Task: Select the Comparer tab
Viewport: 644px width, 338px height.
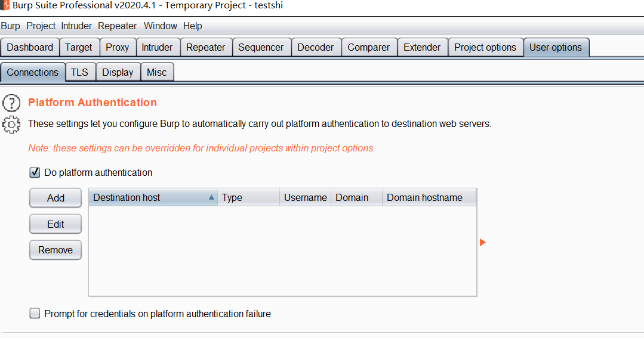Action: click(x=368, y=47)
